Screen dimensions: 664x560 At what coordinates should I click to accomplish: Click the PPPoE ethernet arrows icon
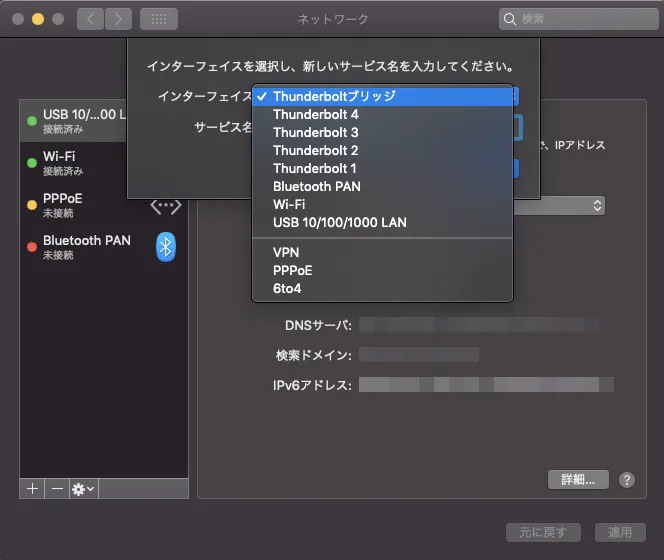pos(166,206)
